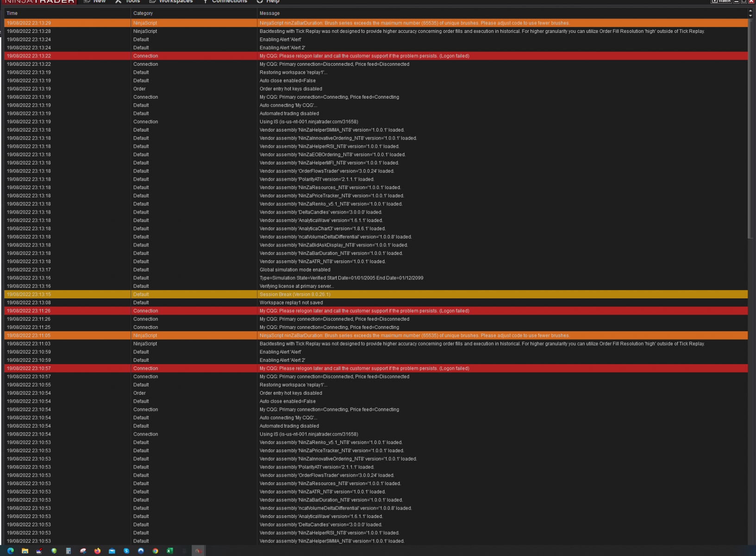The width and height of the screenshot is (756, 556).
Task: Launch Google Chrome from the taskbar
Action: point(156,551)
